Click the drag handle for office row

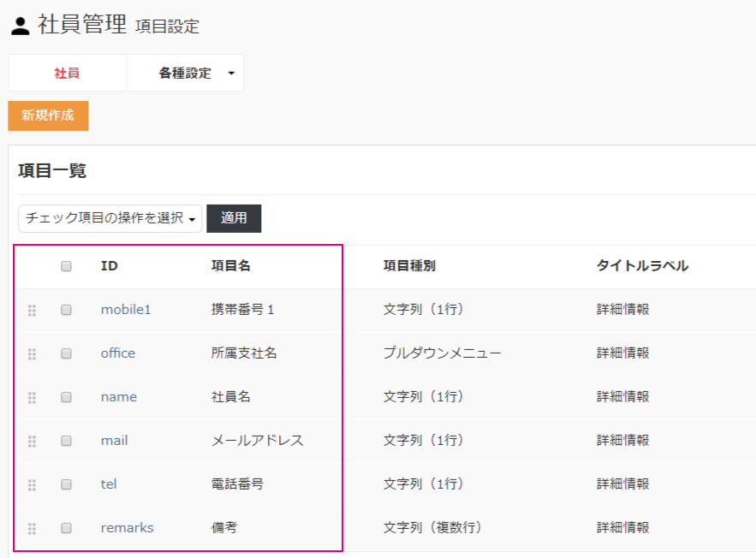[x=32, y=354]
